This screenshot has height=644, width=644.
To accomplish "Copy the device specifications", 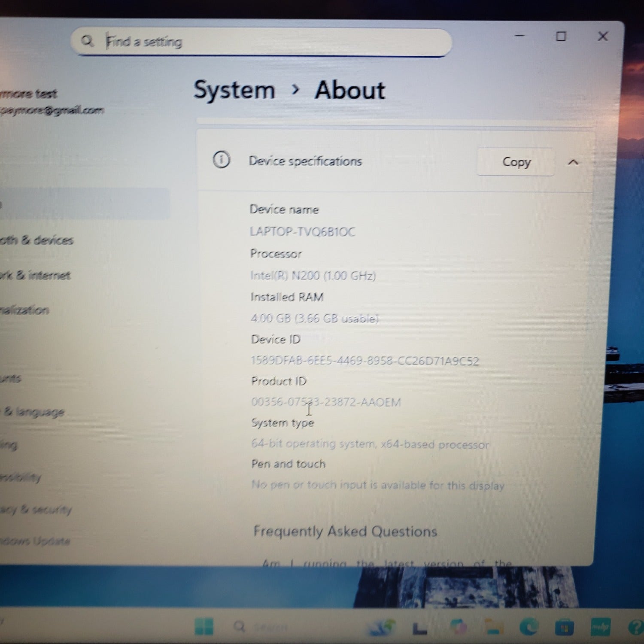I will (x=516, y=162).
